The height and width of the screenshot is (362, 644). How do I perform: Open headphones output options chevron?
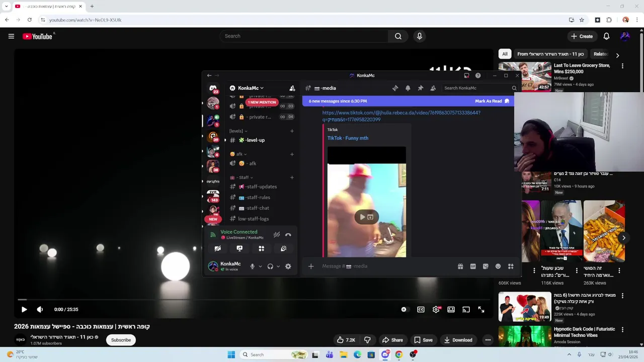pyautogui.click(x=278, y=266)
